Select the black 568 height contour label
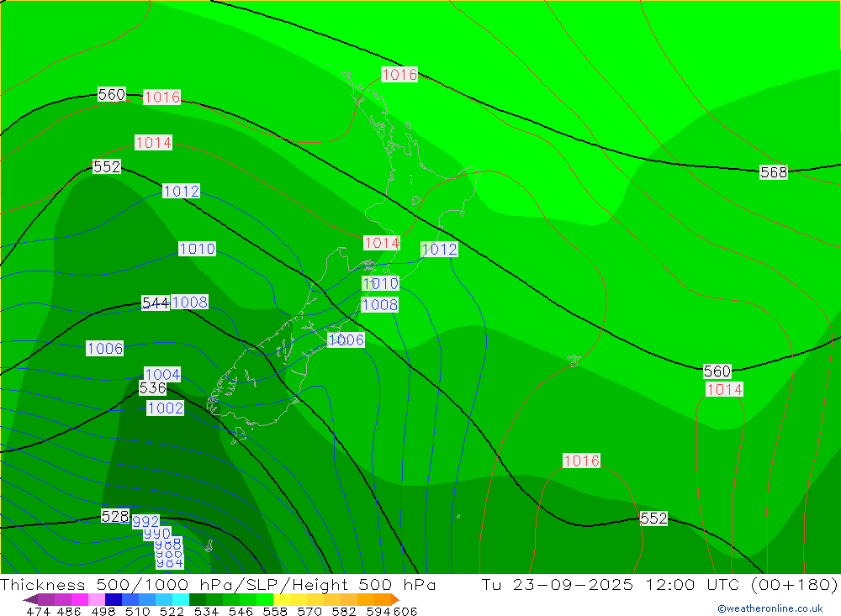The height and width of the screenshot is (616, 841). coord(774,172)
